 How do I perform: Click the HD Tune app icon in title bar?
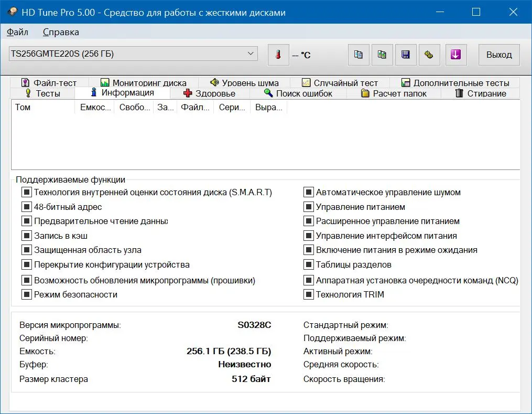click(x=13, y=12)
